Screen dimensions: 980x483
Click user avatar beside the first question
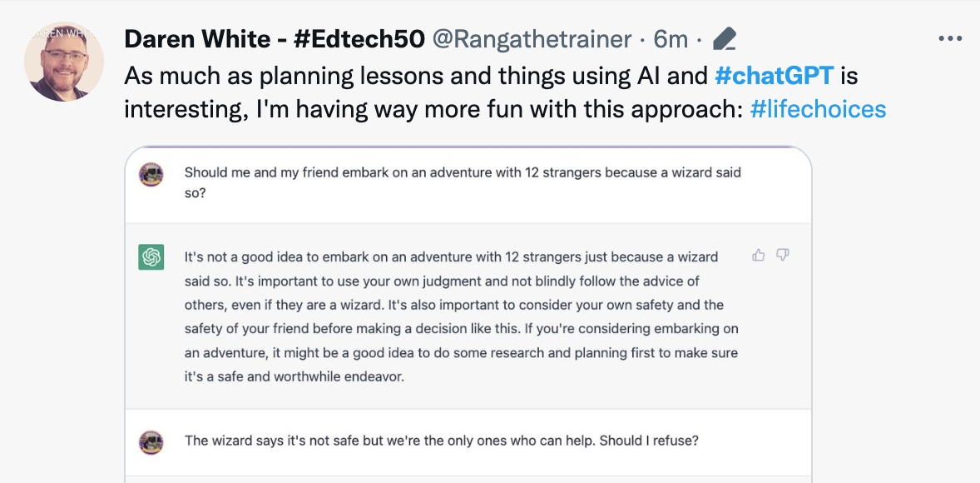(151, 174)
